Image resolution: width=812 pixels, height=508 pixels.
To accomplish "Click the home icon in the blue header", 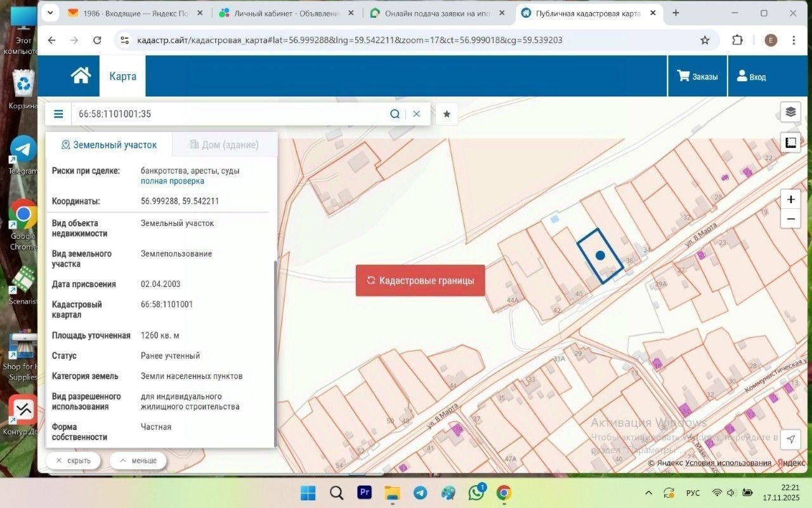I will (x=81, y=76).
